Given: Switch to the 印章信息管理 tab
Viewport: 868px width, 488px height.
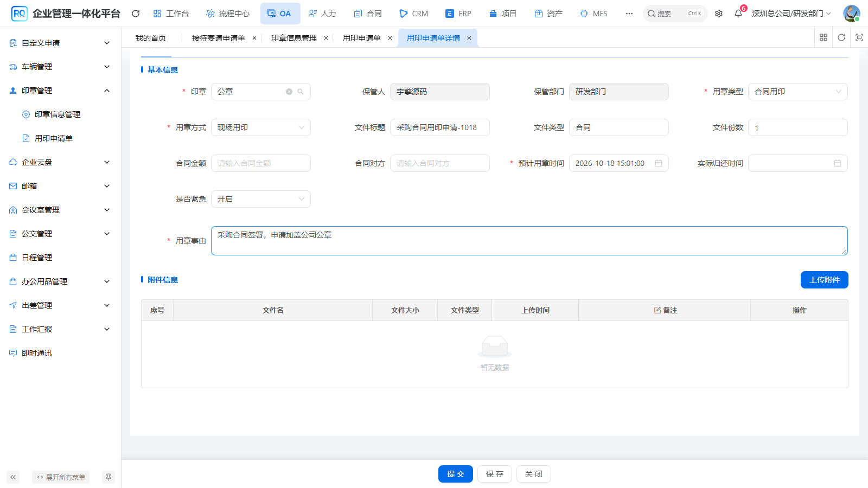Looking at the screenshot, I should point(294,38).
